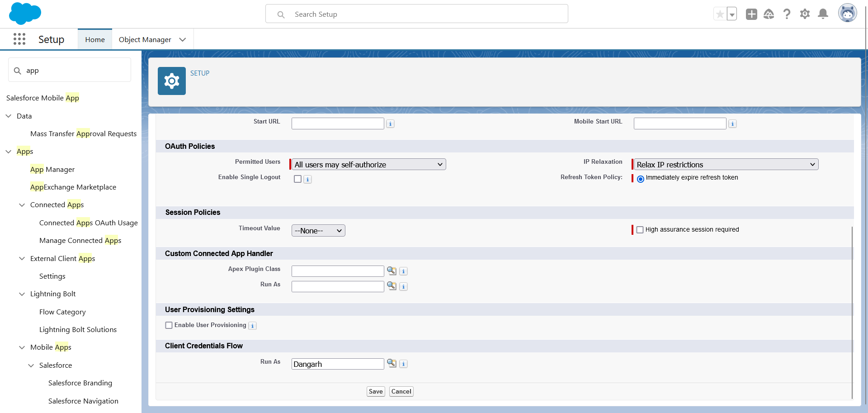Open the App Launcher grid icon

(x=19, y=39)
